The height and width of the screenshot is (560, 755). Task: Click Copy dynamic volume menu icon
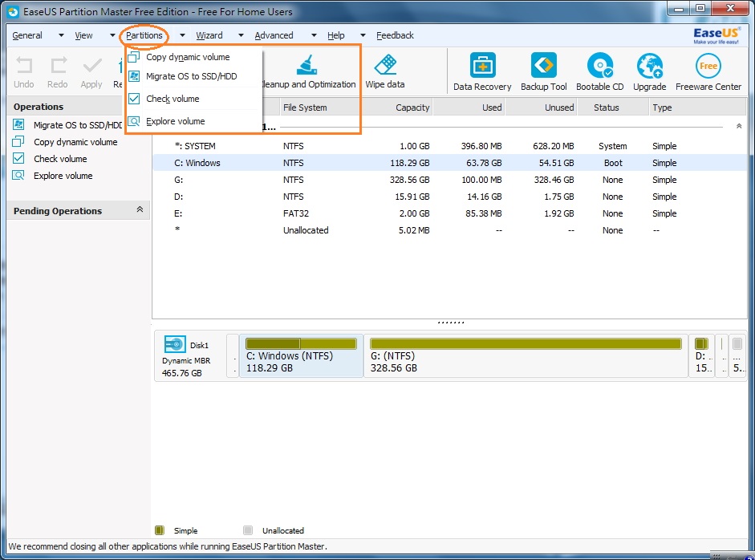click(134, 57)
